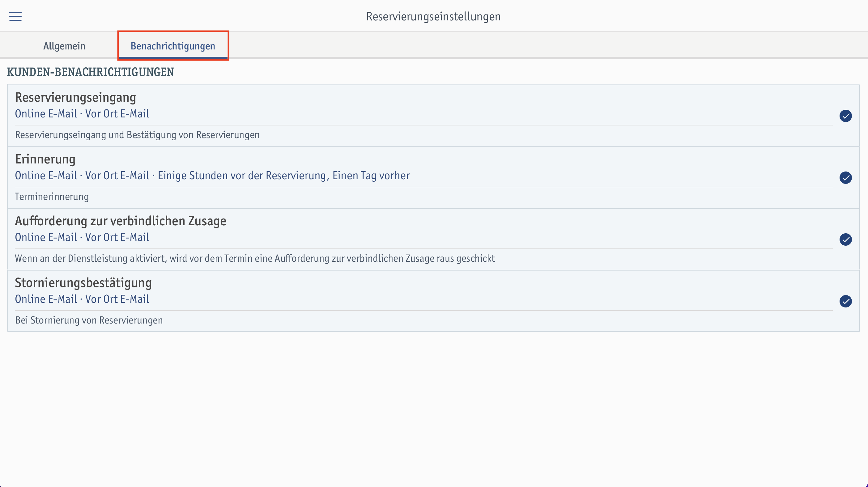Viewport: 868px width, 487px height.
Task: Open Aufforderung zur verbindlichen Zusage title
Action: pos(121,221)
